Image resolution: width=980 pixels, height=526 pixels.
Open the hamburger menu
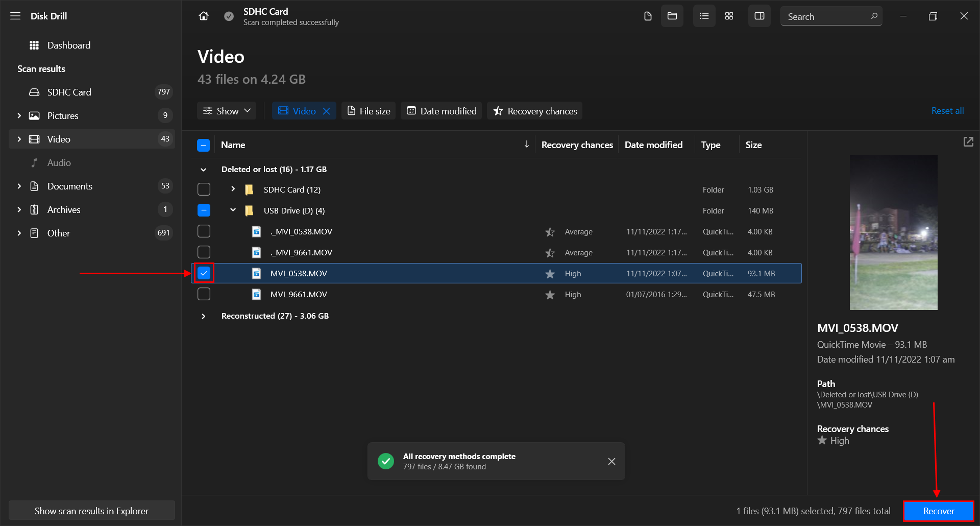point(15,16)
